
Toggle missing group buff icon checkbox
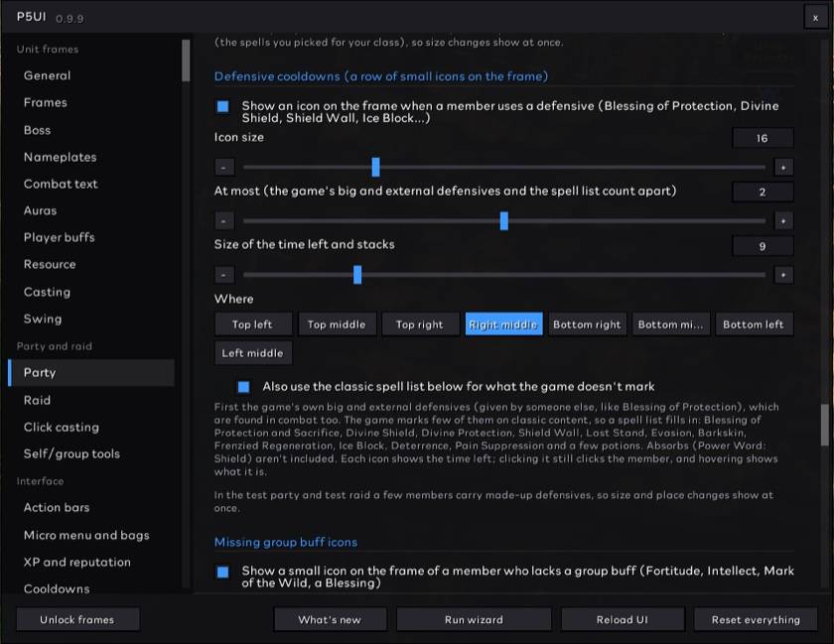[x=222, y=572]
